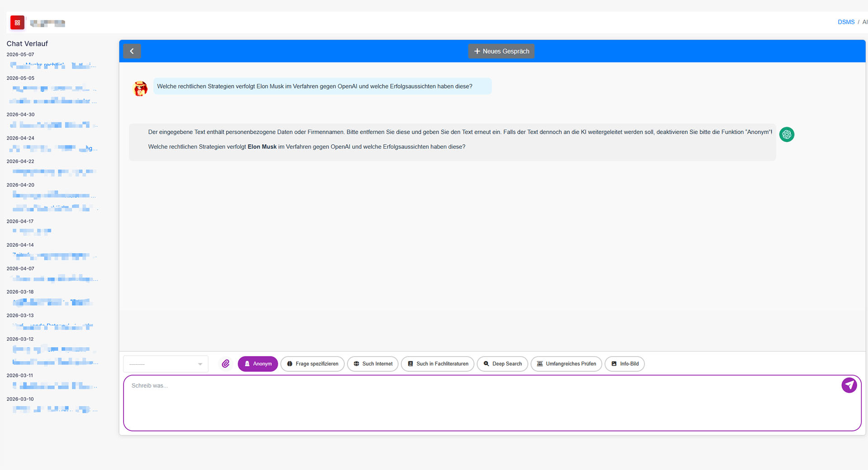
Task: Attach a file with the paperclip icon
Action: (x=226, y=363)
